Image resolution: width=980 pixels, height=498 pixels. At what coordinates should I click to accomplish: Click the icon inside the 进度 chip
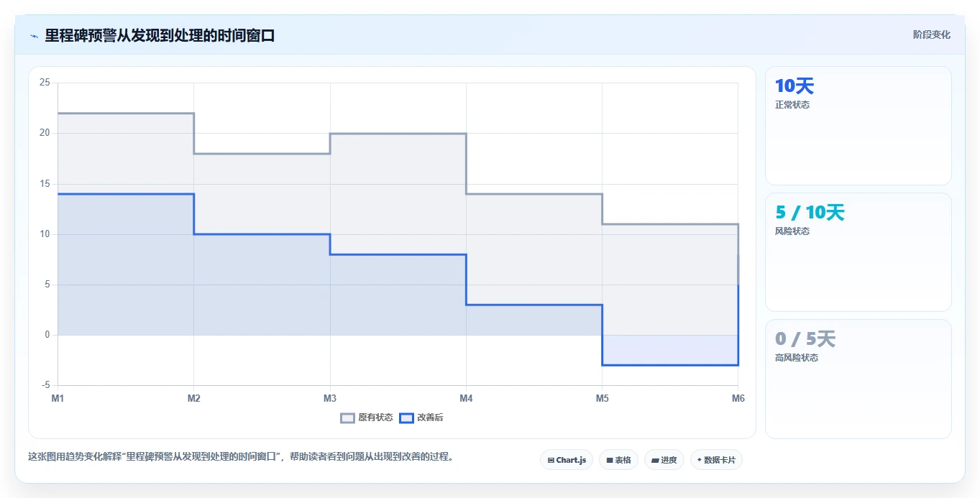pos(656,460)
